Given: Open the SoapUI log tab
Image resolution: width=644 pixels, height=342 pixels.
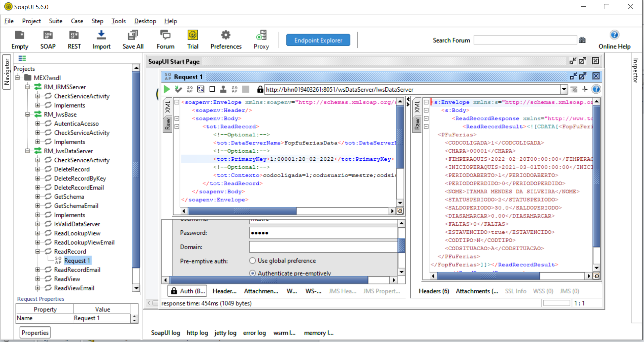Looking at the screenshot, I should 166,333.
